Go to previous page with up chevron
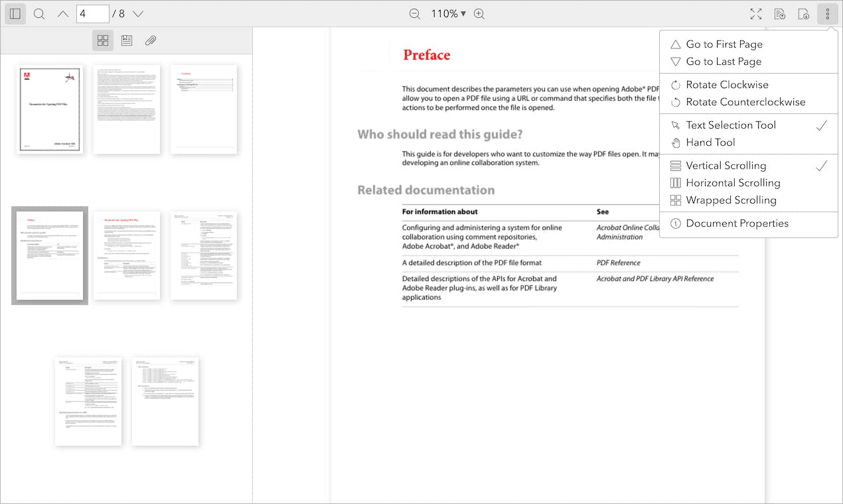The width and height of the screenshot is (843, 504). [x=63, y=13]
